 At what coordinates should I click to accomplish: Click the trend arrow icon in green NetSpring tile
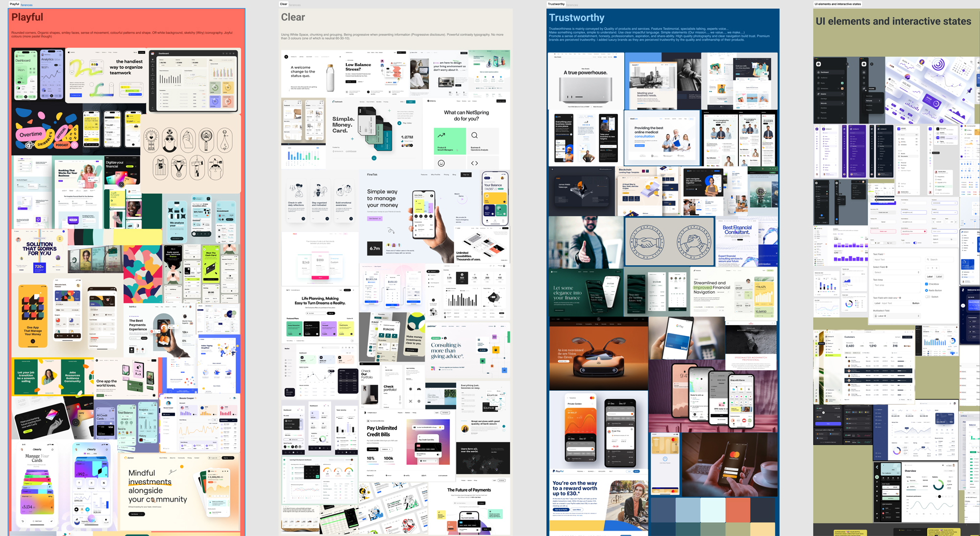pyautogui.click(x=441, y=135)
